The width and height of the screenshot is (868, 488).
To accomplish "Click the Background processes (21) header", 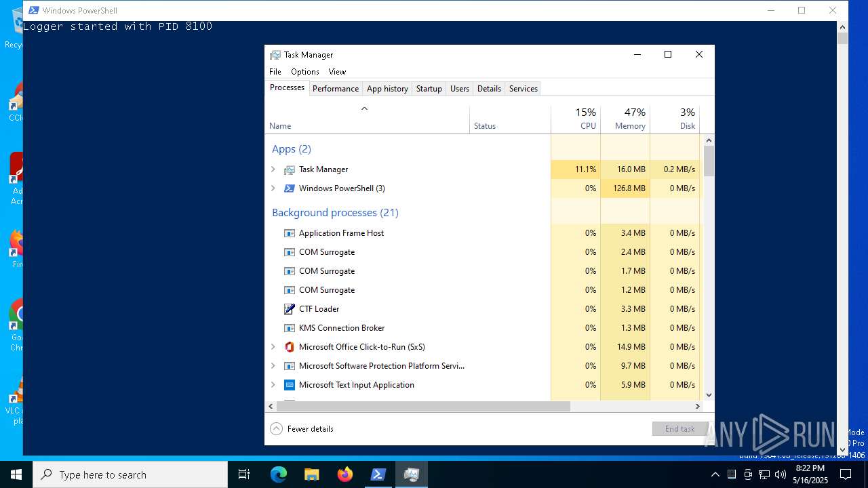I will [335, 213].
